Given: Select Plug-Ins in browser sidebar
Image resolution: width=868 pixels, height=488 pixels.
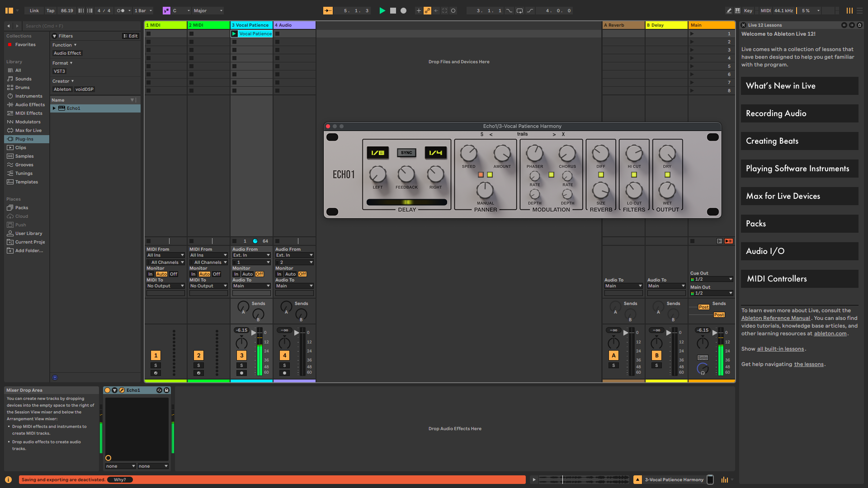Looking at the screenshot, I should 24,139.
